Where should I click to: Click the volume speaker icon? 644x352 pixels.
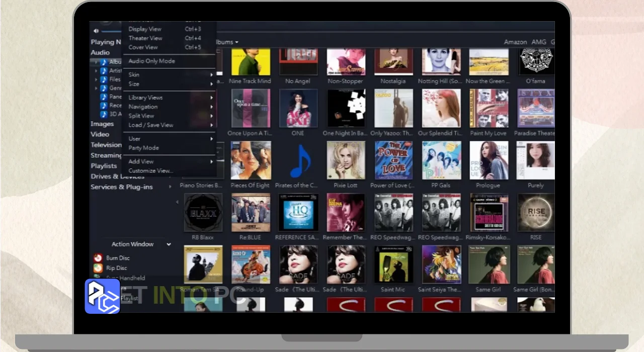pos(96,31)
